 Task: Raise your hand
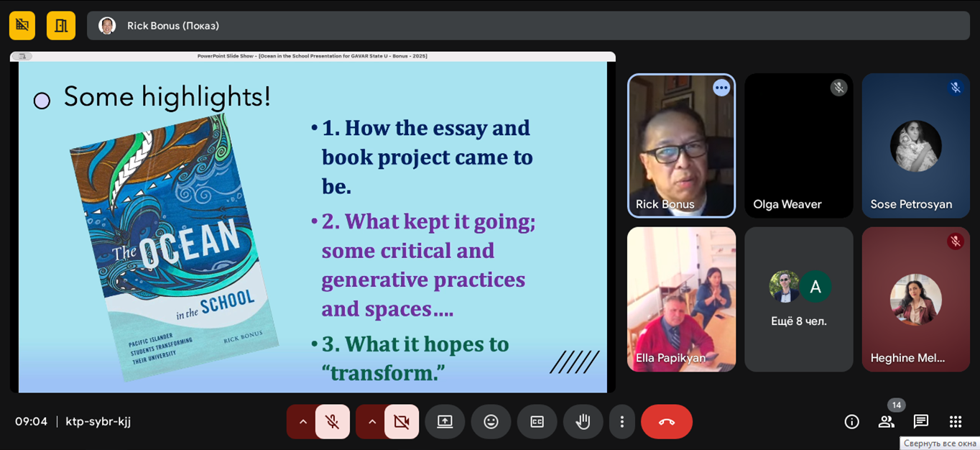coord(583,422)
